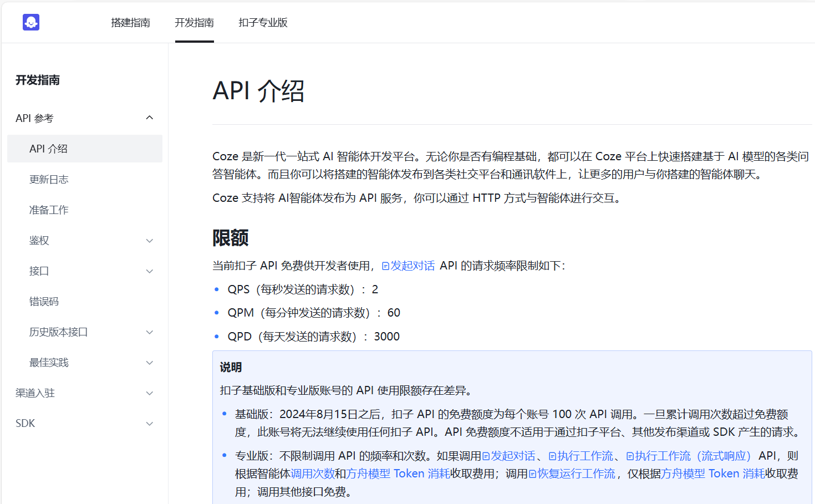Expand the 历史版本接口 section chevron
The height and width of the screenshot is (504, 815).
pos(150,332)
